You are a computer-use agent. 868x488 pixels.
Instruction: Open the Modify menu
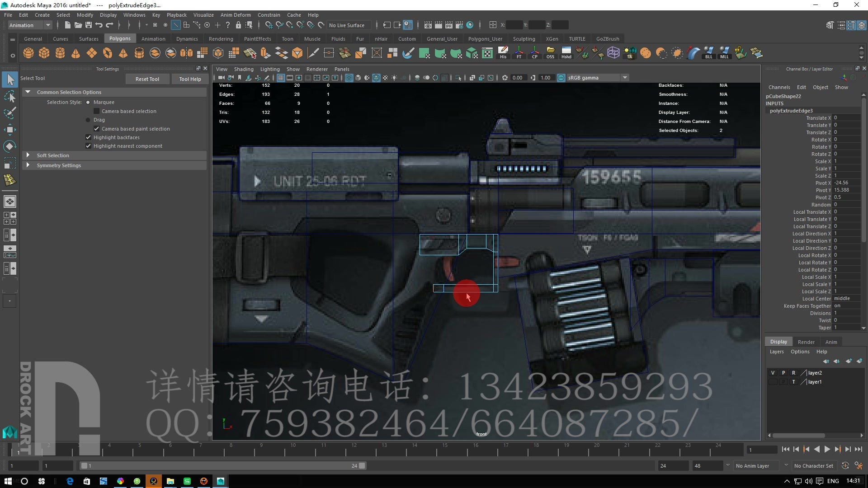[x=85, y=14]
